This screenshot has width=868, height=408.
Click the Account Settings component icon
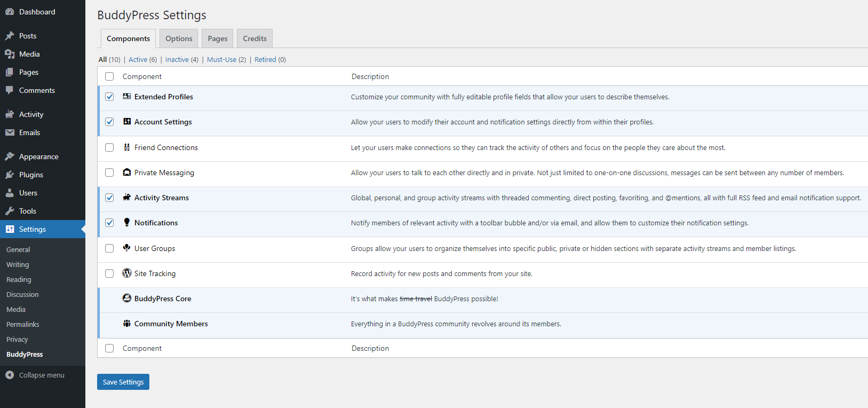[127, 121]
